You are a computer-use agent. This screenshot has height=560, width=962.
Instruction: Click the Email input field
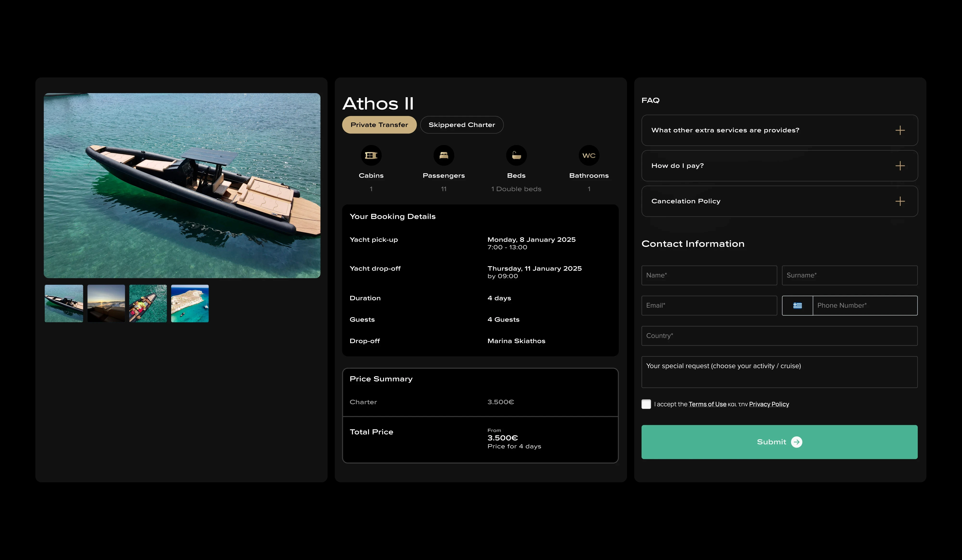coord(709,305)
